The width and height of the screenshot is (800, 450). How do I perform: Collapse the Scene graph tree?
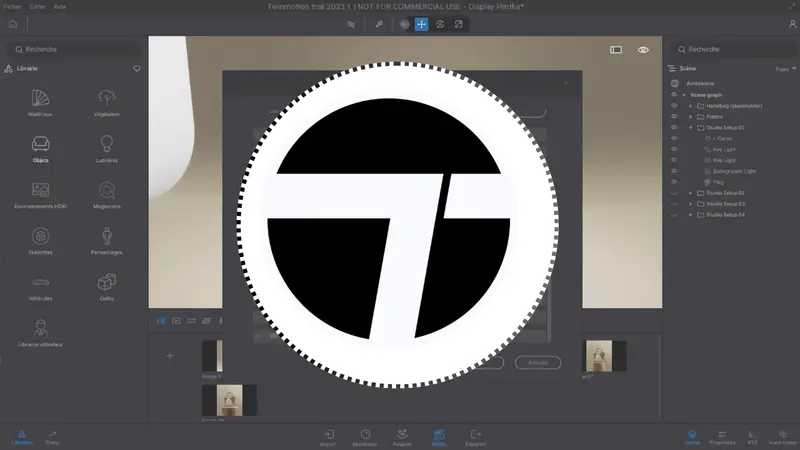(x=684, y=95)
